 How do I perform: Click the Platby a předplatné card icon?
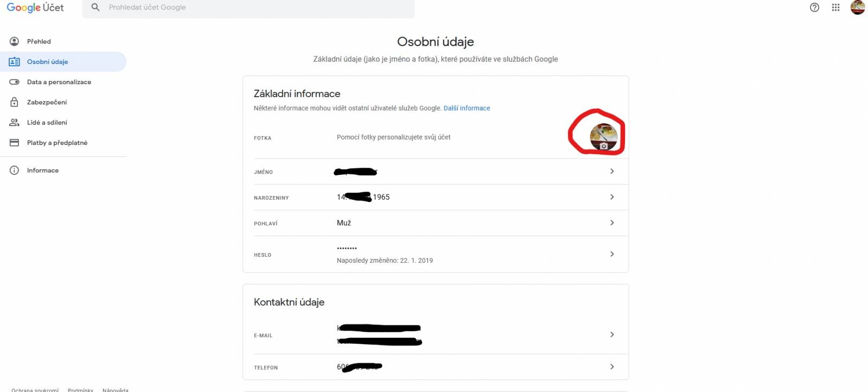15,143
